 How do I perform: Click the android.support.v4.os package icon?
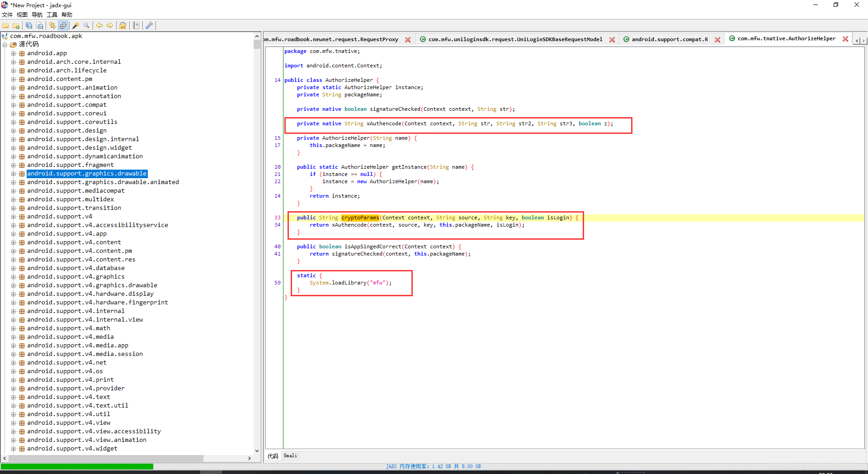tap(22, 371)
